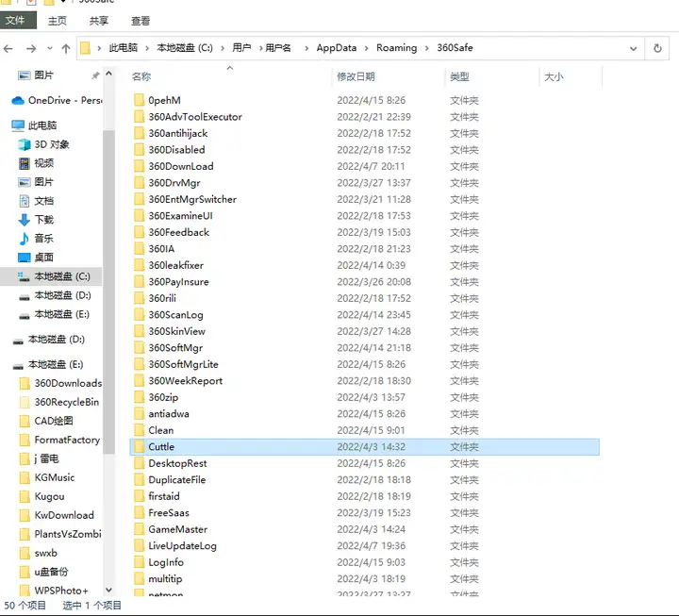679x616 pixels.
Task: Click the 360Safe breadcrumb segment
Action: (x=455, y=48)
